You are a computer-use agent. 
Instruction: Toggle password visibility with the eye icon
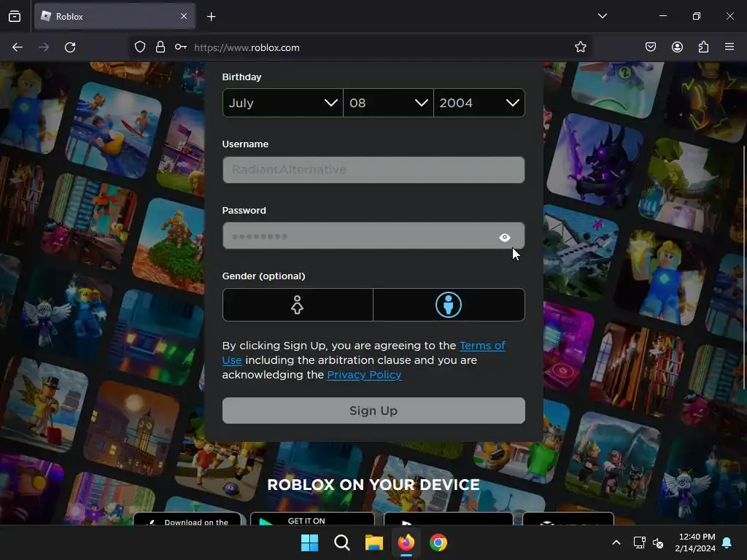pyautogui.click(x=505, y=237)
